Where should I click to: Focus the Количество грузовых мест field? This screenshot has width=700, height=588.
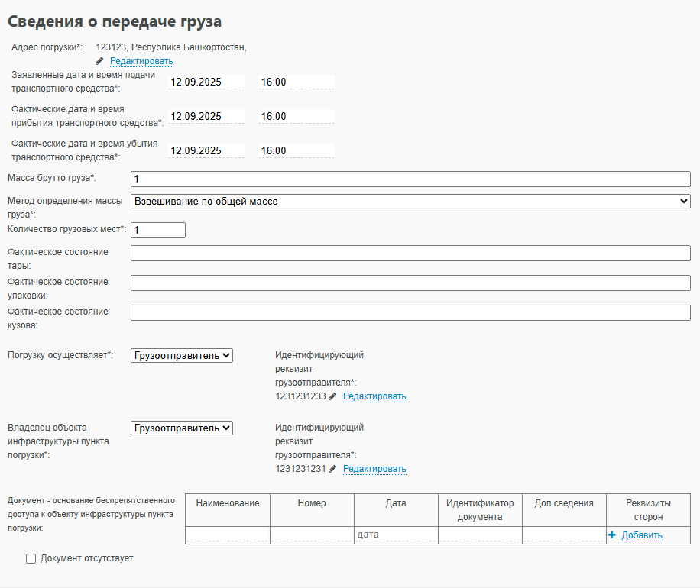[x=158, y=230]
